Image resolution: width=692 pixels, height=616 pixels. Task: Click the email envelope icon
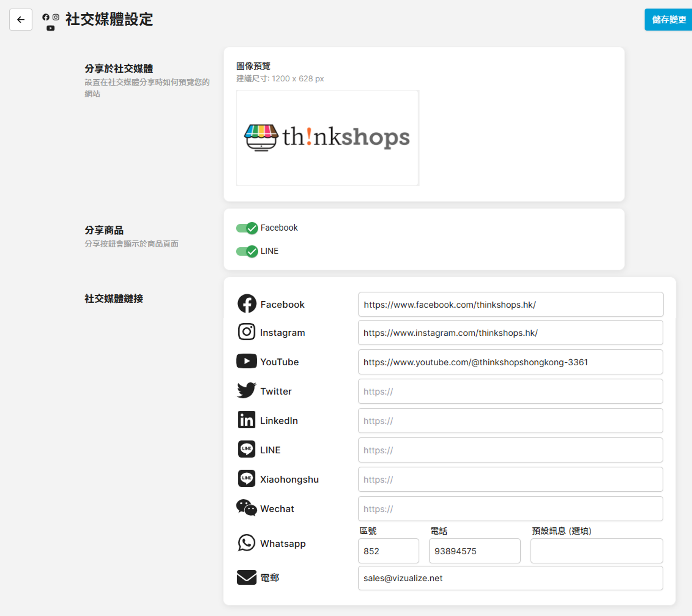point(246,577)
